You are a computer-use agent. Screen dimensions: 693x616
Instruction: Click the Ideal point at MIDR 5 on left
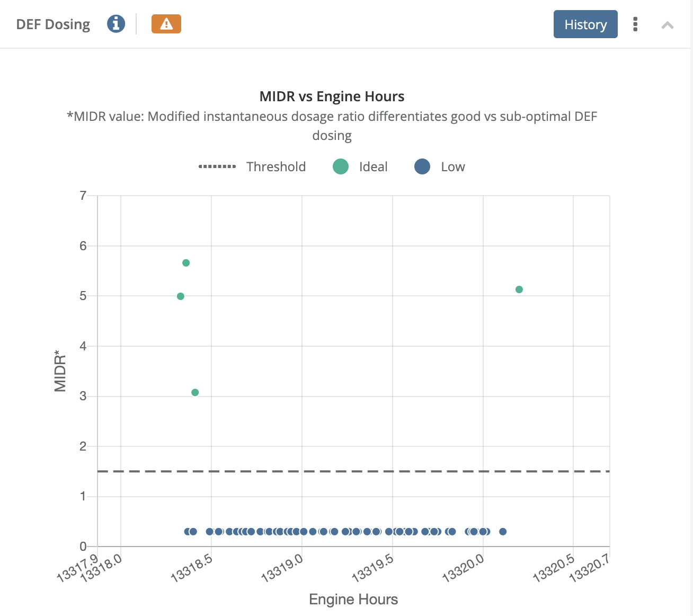tap(181, 296)
